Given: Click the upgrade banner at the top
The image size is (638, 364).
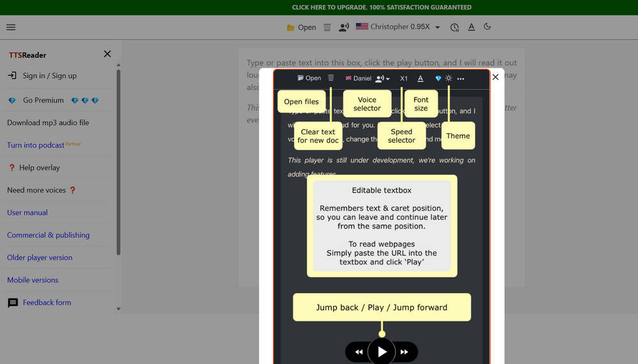Looking at the screenshot, I should [382, 8].
